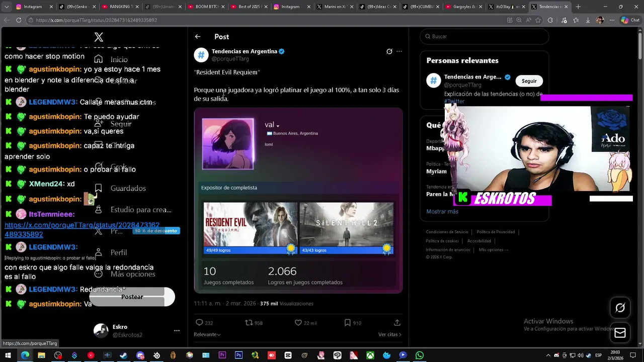The width and height of the screenshot is (644, 362).
Task: Click the Postear button
Action: (x=132, y=297)
